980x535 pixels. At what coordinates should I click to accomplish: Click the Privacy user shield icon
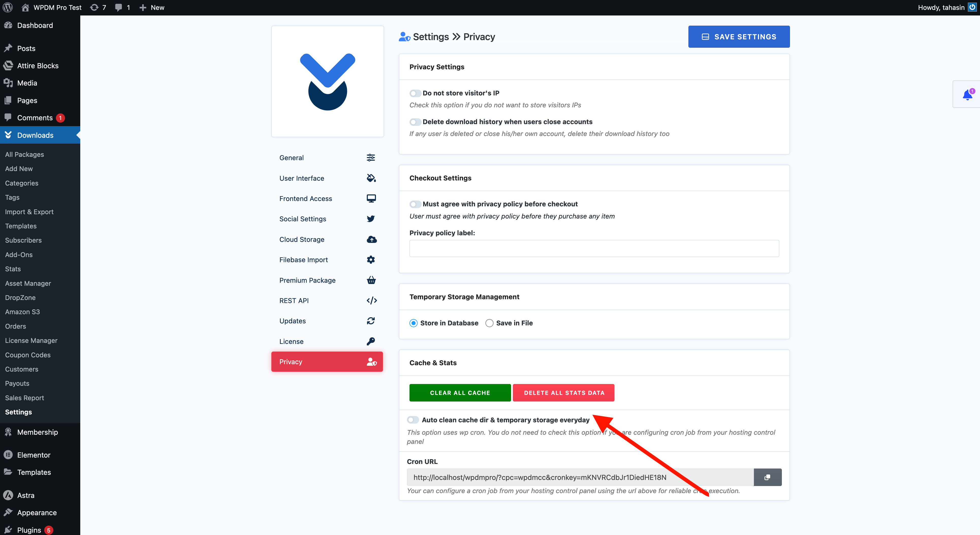click(x=371, y=362)
